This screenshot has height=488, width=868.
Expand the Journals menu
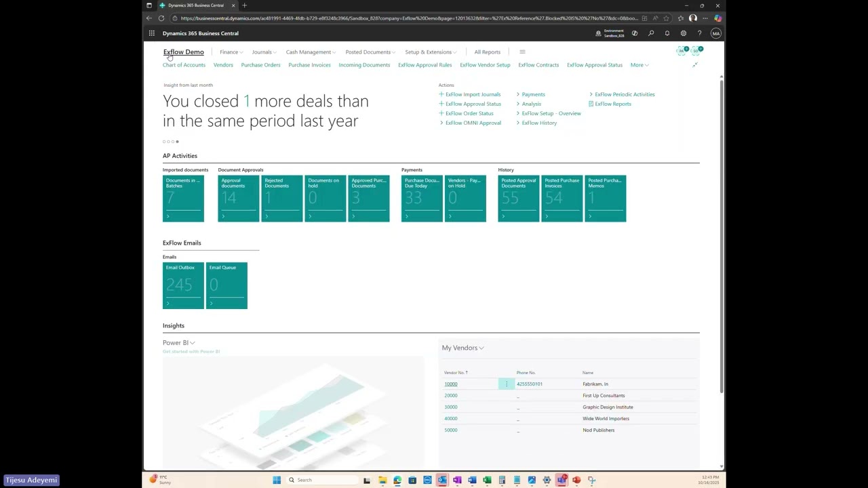tap(264, 52)
